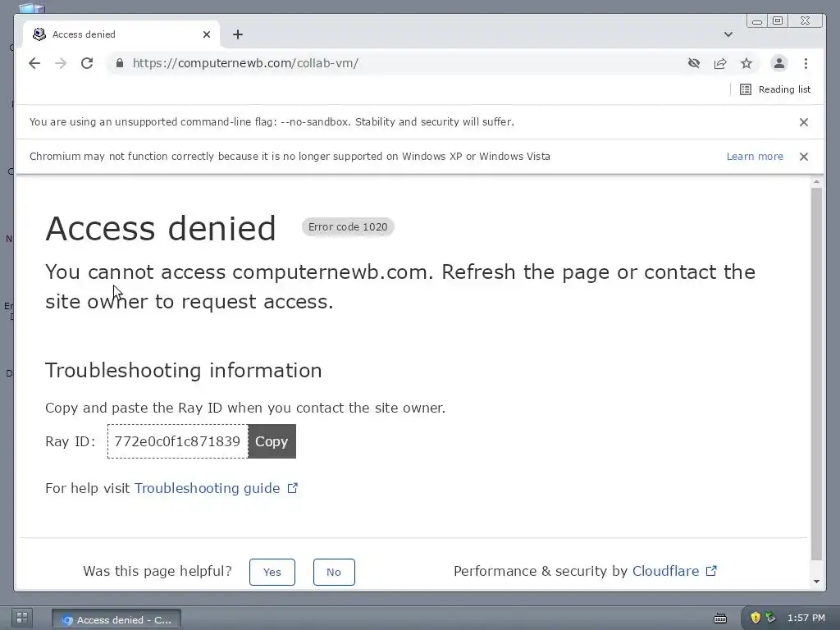This screenshot has width=840, height=630.
Task: Open the Reading list panel
Action: coord(775,89)
